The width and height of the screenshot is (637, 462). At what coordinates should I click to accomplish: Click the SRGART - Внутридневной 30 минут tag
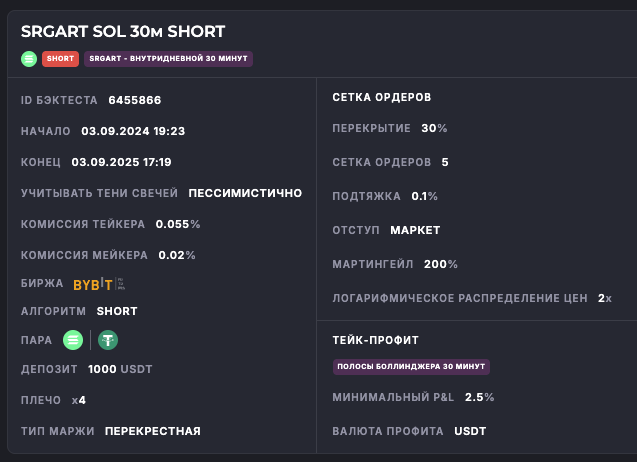point(168,59)
